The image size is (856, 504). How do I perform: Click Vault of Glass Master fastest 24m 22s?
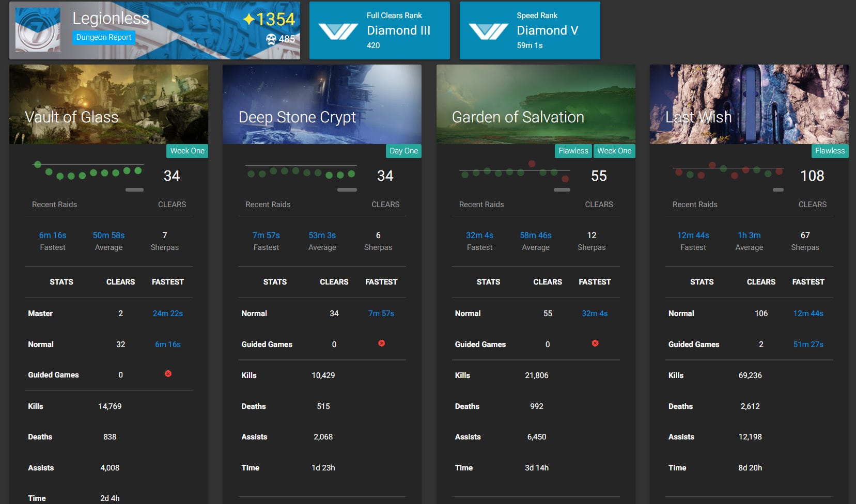tap(168, 313)
